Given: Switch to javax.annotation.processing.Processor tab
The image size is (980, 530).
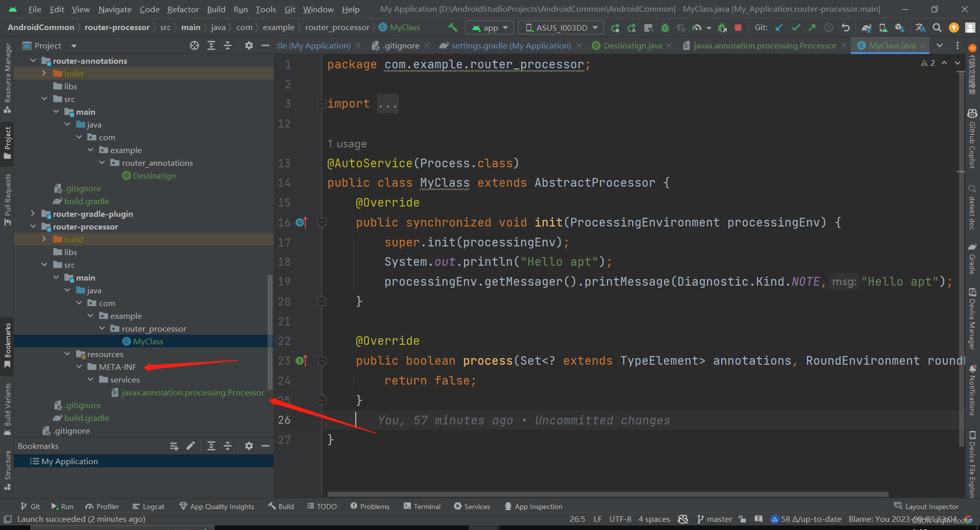Looking at the screenshot, I should (x=765, y=45).
